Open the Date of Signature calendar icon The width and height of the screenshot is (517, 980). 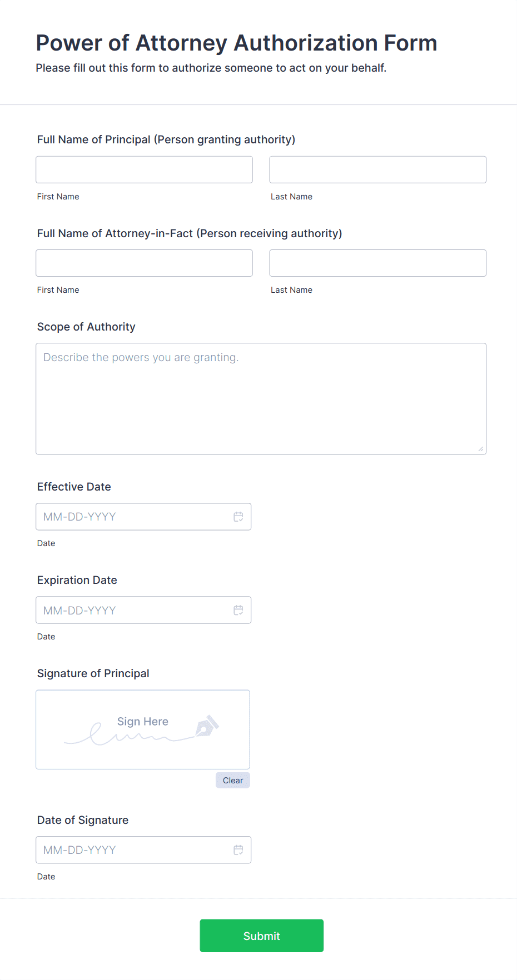pos(238,850)
